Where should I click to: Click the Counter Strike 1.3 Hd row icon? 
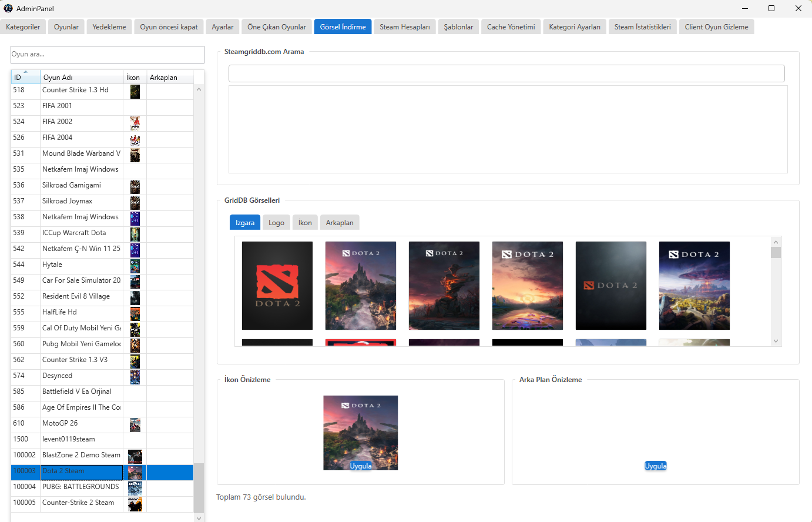point(135,91)
